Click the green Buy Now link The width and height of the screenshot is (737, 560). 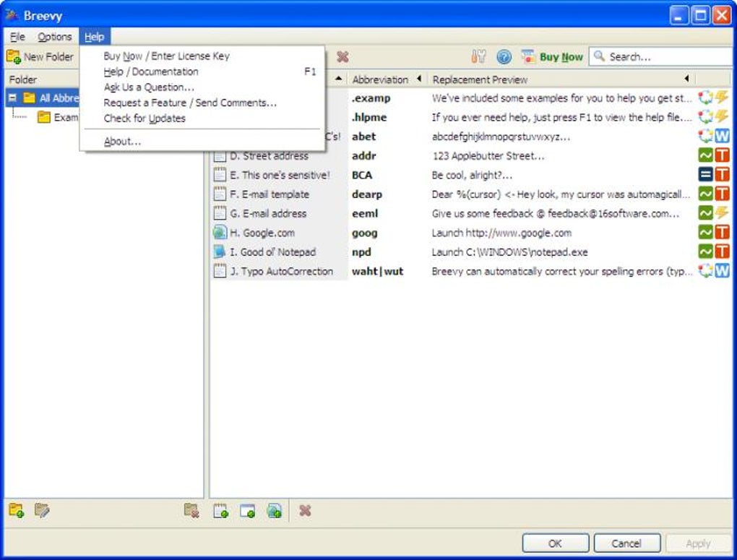tap(561, 57)
